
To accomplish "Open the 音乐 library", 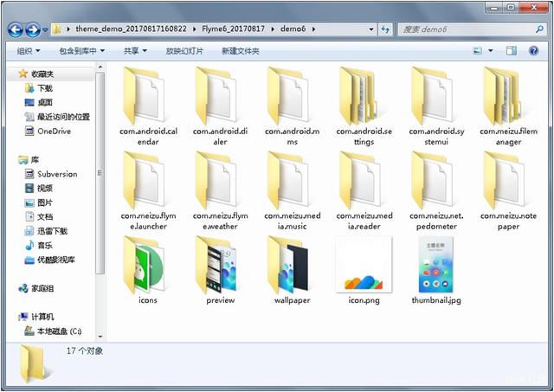I will 45,246.
